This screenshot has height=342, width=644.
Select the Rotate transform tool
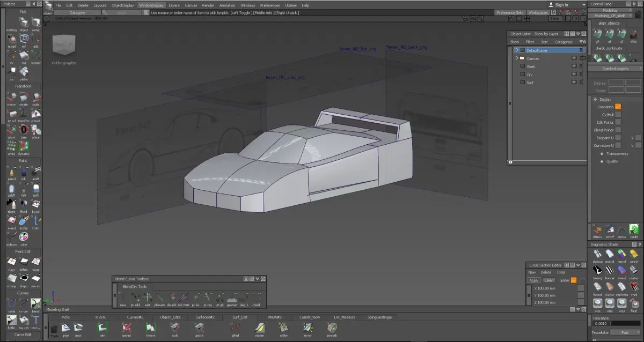click(x=24, y=98)
